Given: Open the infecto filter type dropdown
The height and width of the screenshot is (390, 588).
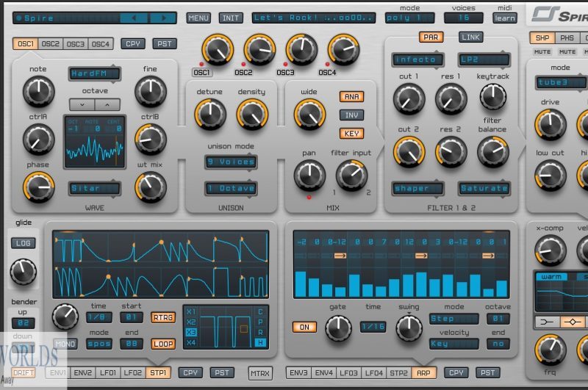Looking at the screenshot, I should pos(417,59).
